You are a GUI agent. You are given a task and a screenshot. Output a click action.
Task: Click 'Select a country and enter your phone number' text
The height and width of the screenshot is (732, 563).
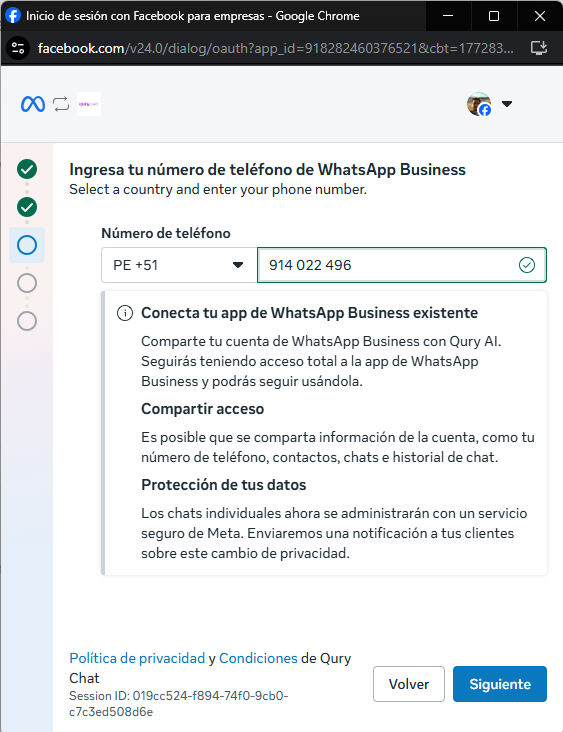218,190
